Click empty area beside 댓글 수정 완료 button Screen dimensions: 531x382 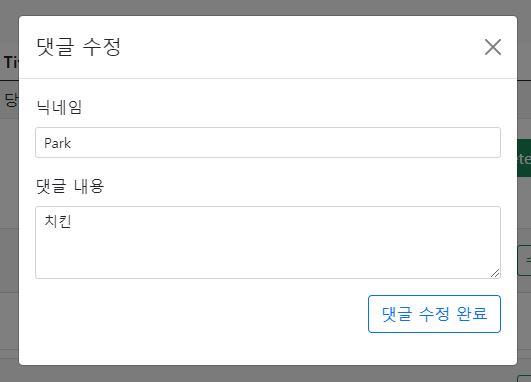200,314
